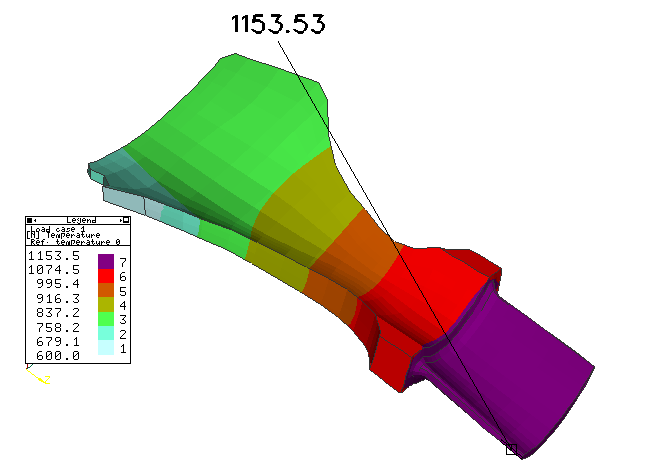Viewport: 648px width, 468px height.
Task: Click the 600.0 minimum value in legend
Action: pos(53,355)
